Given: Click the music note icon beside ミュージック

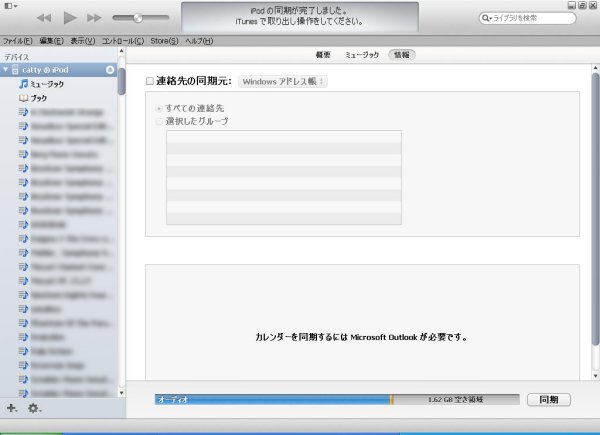Looking at the screenshot, I should [23, 84].
